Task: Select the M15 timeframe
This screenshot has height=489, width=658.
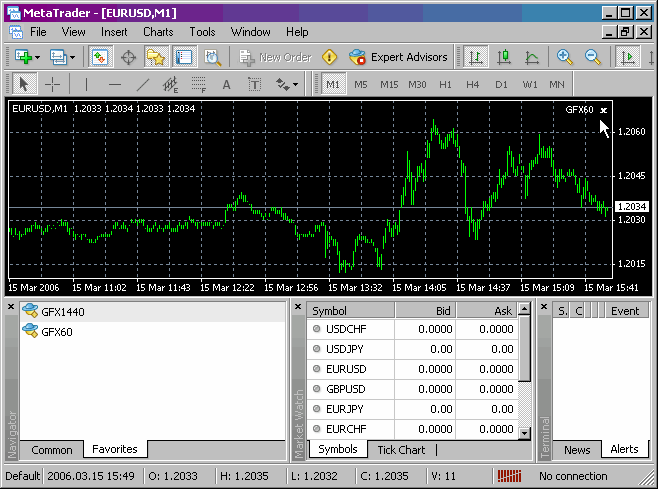Action: [389, 84]
